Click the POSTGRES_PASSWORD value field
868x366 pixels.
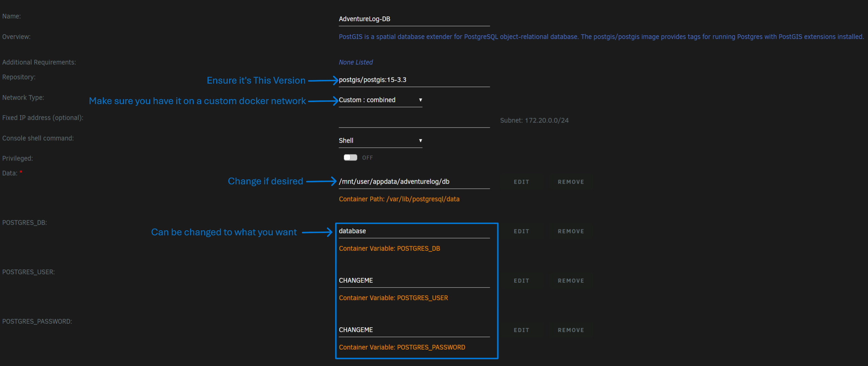pyautogui.click(x=414, y=330)
